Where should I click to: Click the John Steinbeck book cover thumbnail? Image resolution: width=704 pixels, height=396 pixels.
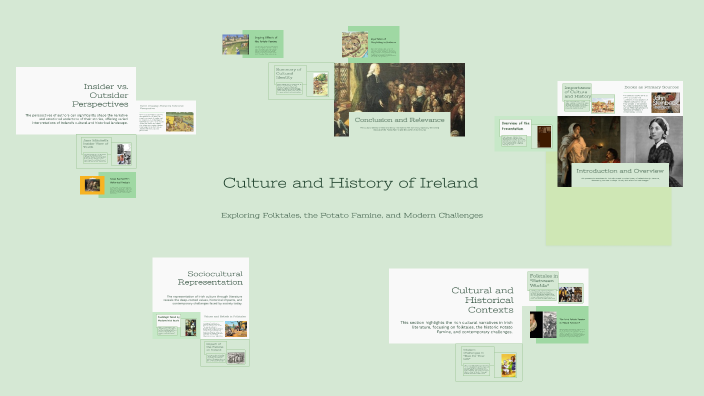pos(665,103)
